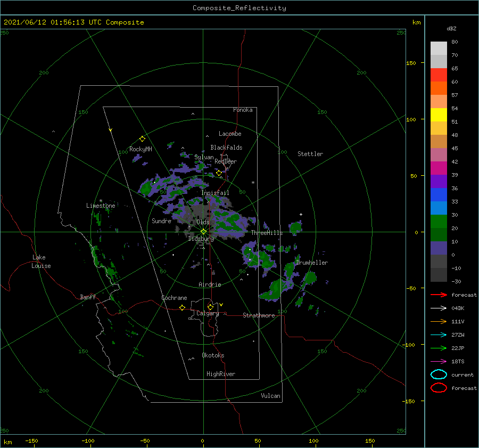The width and height of the screenshot is (479, 448).
Task: Pick the magenta 39-42 dBZ swatch
Action: point(439,168)
